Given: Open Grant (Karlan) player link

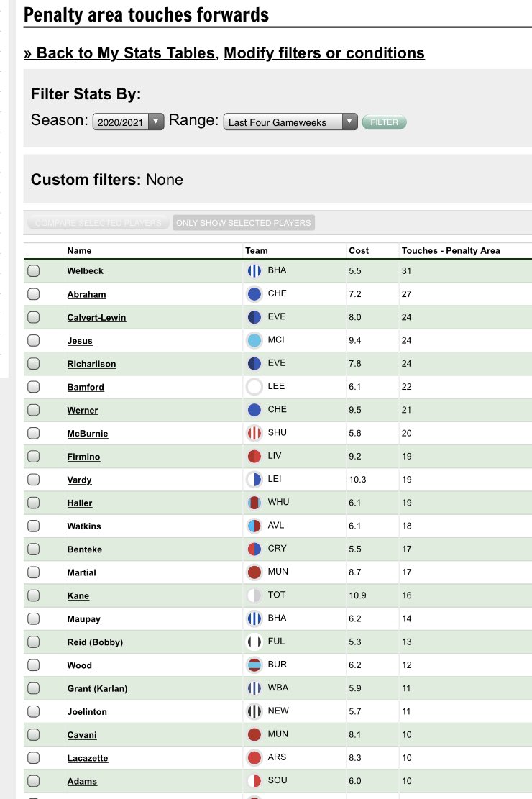Looking at the screenshot, I should (x=97, y=688).
